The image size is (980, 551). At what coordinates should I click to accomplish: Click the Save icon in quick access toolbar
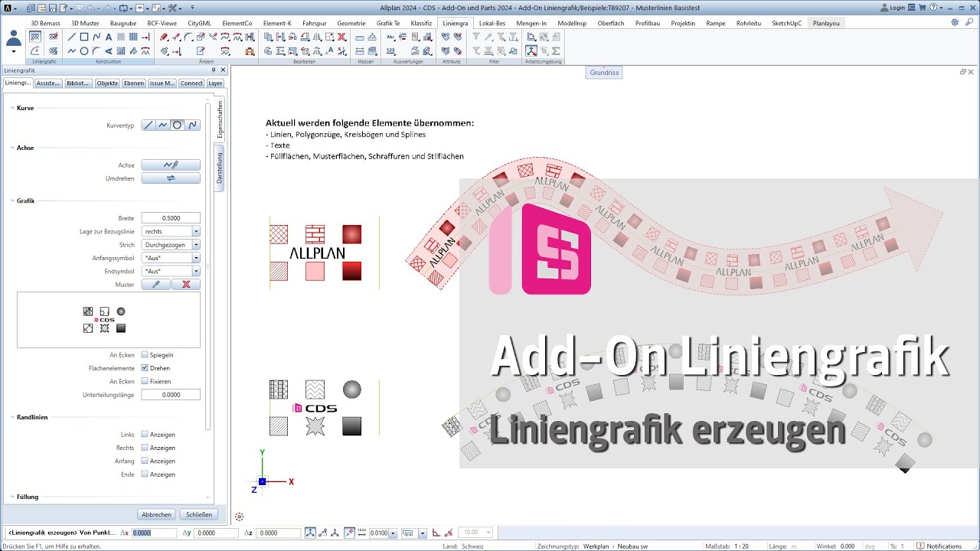point(53,8)
